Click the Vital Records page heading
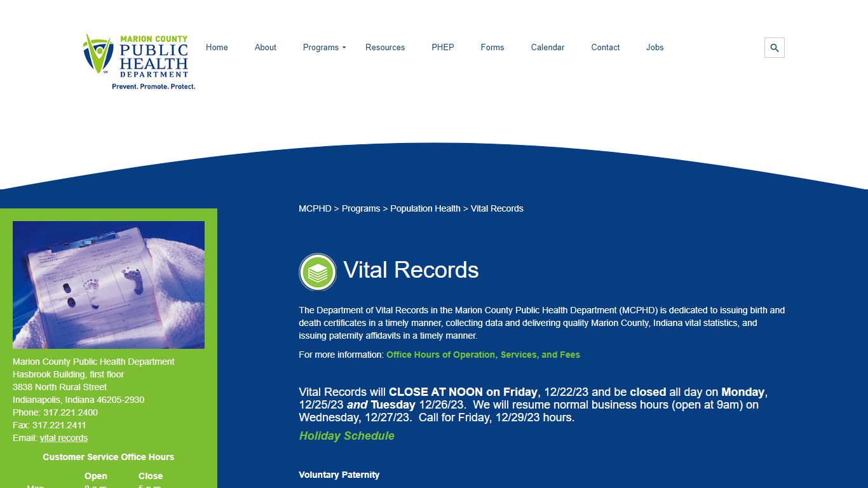 point(411,269)
